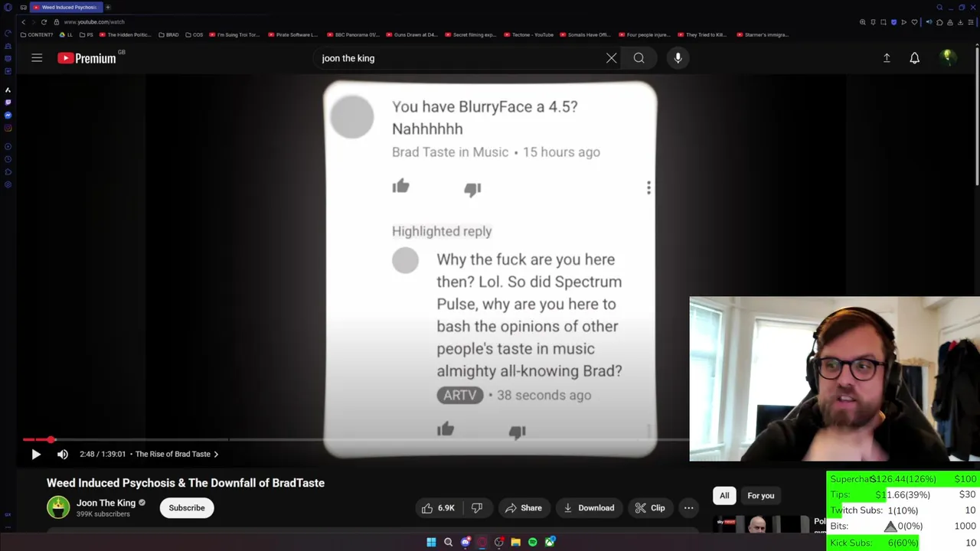The height and width of the screenshot is (551, 980).
Task: Download the video
Action: click(x=590, y=508)
